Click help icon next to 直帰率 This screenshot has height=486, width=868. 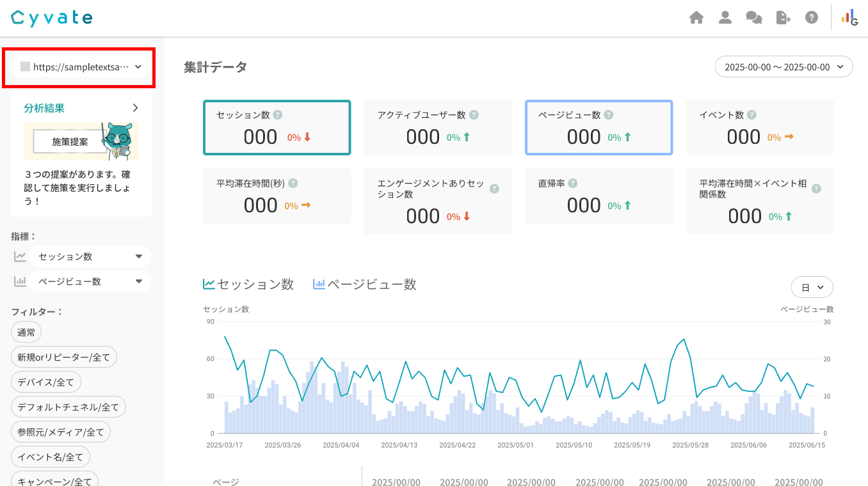573,184
